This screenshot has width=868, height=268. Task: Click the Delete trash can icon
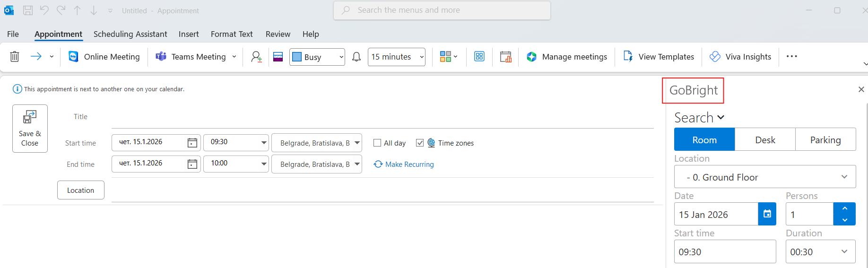15,57
